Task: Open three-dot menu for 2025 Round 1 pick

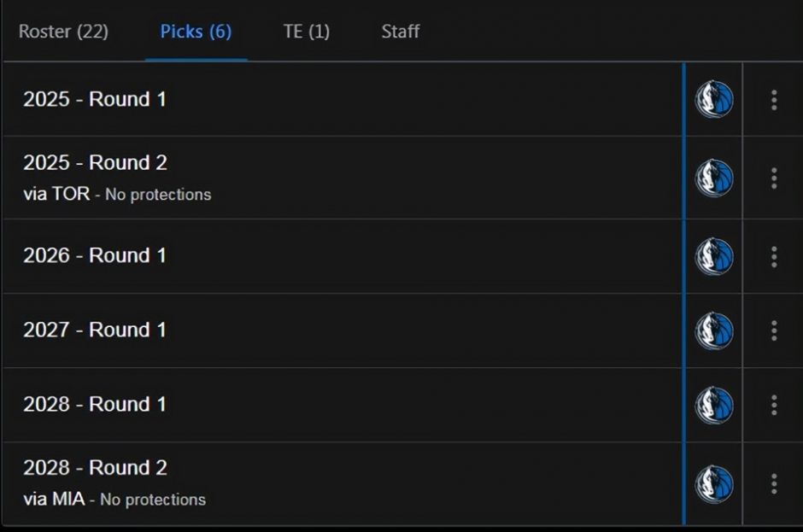Action: (774, 100)
